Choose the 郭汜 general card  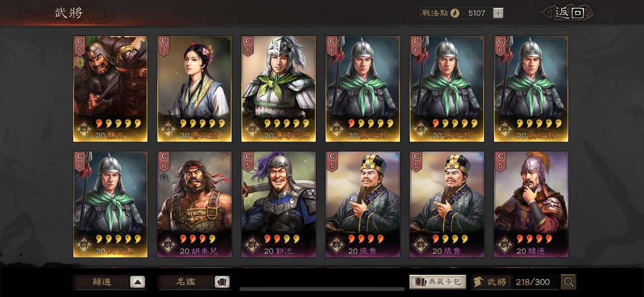[278, 204]
